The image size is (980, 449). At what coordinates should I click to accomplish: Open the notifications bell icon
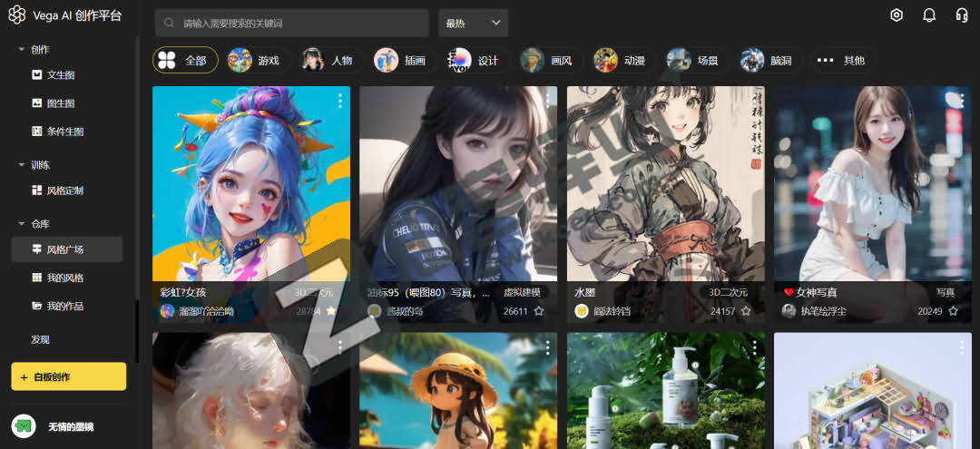tap(929, 15)
